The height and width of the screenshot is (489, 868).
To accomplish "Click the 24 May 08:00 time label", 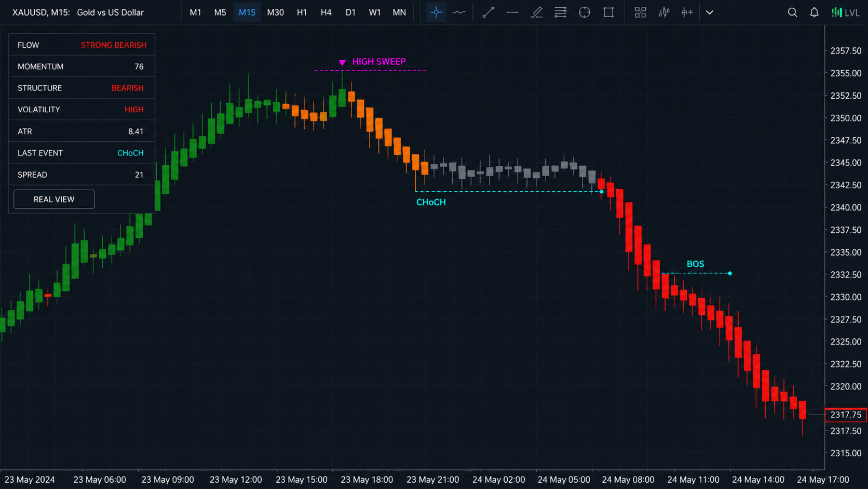I will (628, 480).
